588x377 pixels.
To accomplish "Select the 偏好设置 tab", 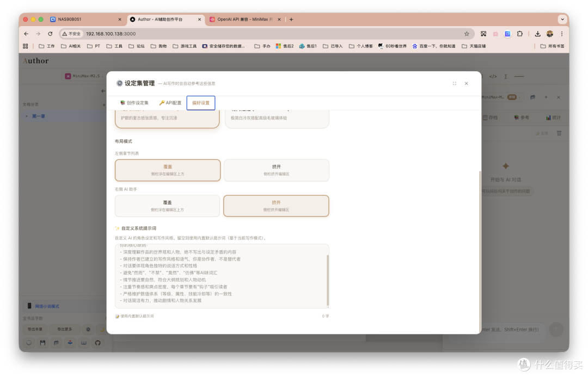I will point(201,103).
